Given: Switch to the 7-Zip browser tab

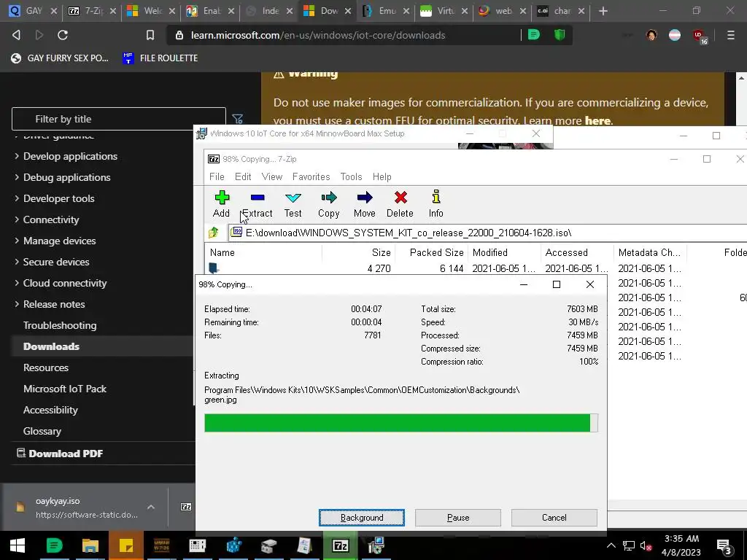Looking at the screenshot, I should [x=90, y=11].
